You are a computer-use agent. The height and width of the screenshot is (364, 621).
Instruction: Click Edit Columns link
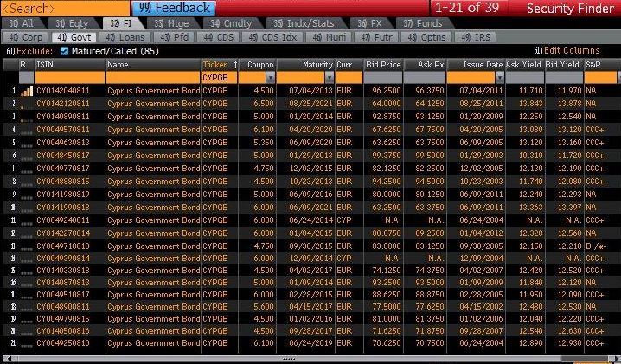point(567,51)
